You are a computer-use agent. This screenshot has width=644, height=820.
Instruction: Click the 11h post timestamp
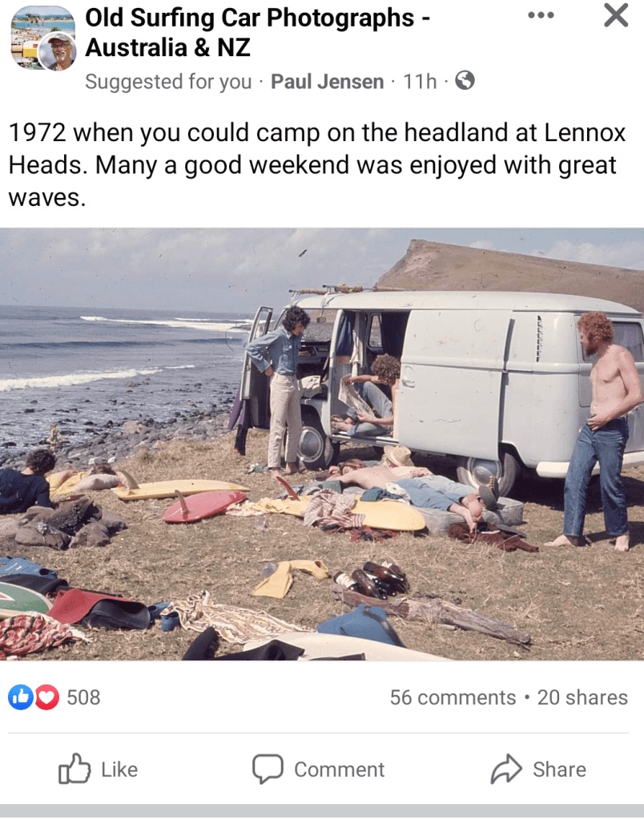click(420, 82)
